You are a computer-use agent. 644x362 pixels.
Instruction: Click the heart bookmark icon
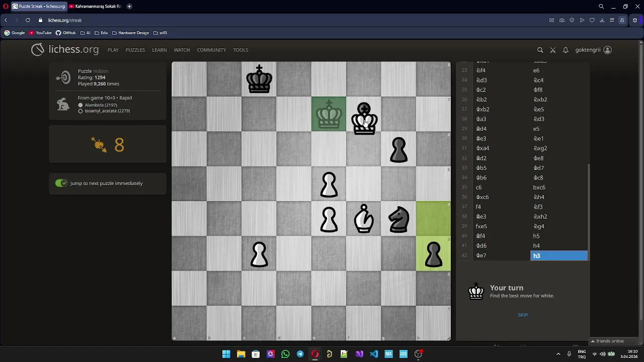592,20
